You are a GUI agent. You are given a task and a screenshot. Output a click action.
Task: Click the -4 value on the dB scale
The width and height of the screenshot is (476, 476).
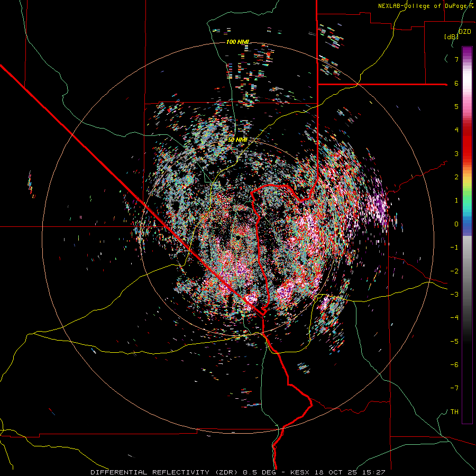(454, 318)
